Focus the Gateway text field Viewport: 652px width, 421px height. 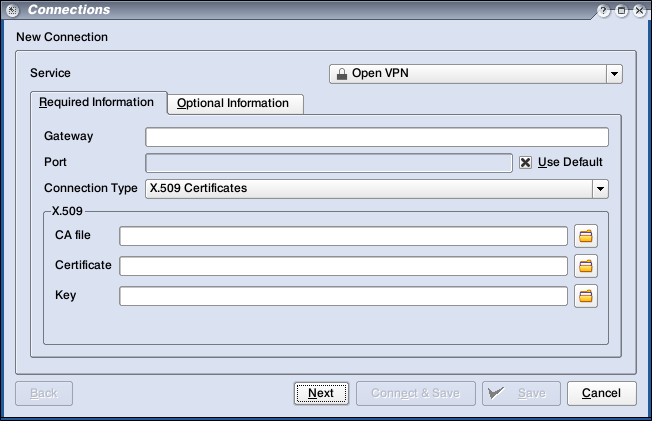[376, 137]
